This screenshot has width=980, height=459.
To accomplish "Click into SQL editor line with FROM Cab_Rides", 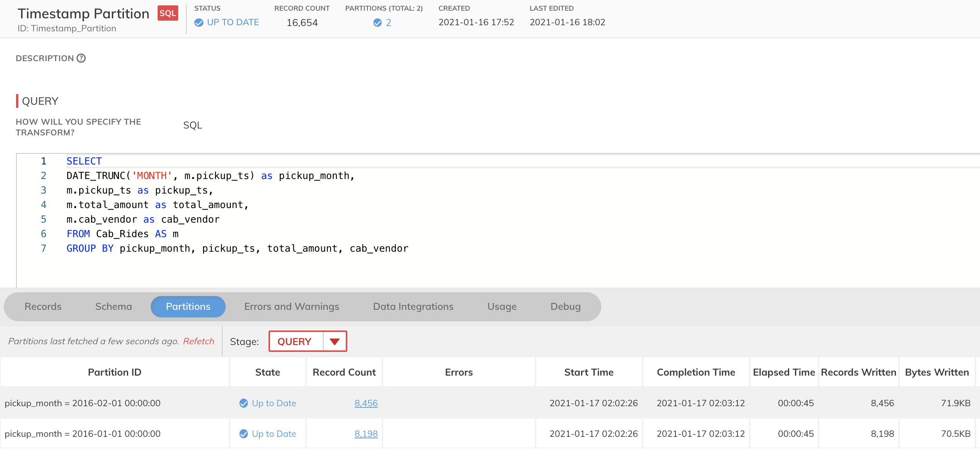I will [x=122, y=234].
